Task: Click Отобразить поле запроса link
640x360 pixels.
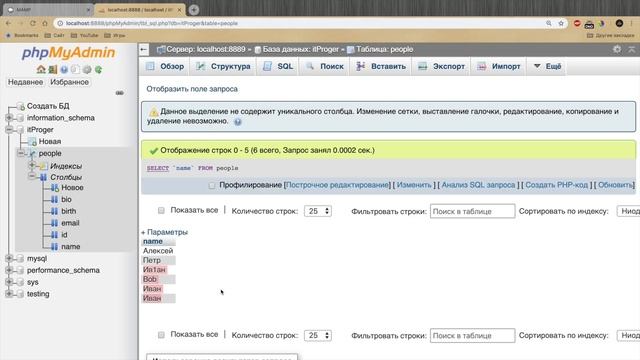Action: click(x=192, y=89)
